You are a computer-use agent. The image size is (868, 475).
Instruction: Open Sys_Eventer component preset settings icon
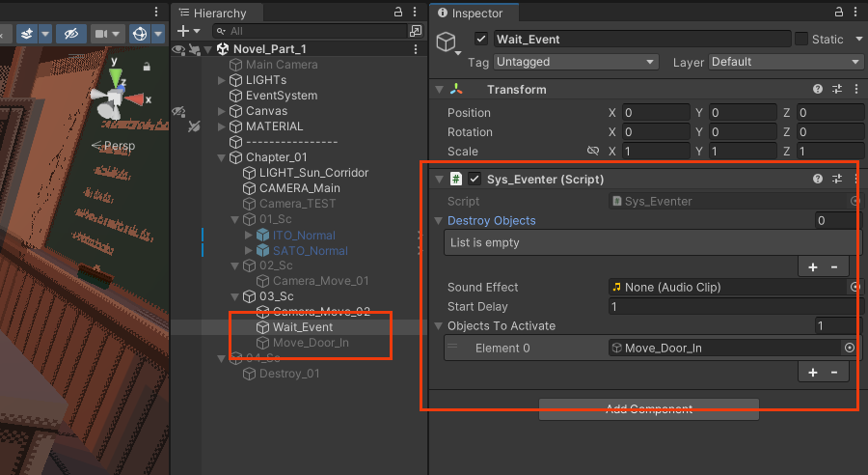pyautogui.click(x=837, y=179)
